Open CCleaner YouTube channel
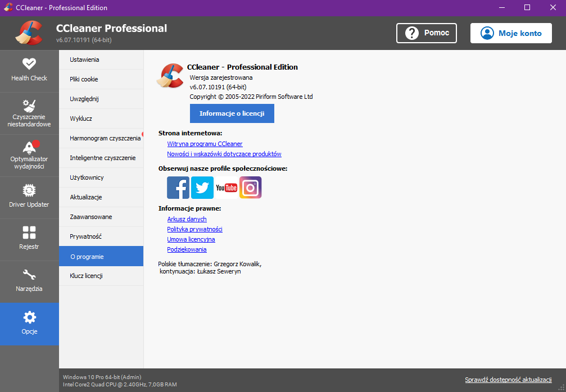 pyautogui.click(x=227, y=188)
